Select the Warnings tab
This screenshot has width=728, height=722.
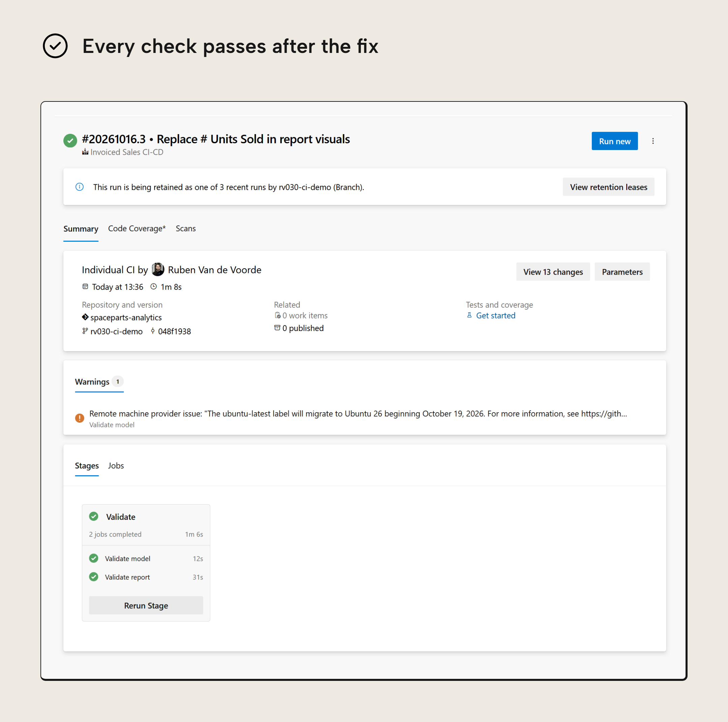(x=99, y=382)
